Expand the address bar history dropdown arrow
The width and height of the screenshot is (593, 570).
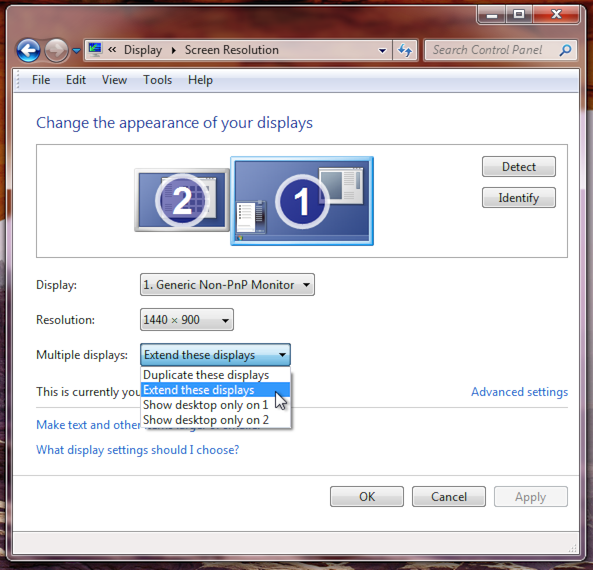click(x=382, y=50)
